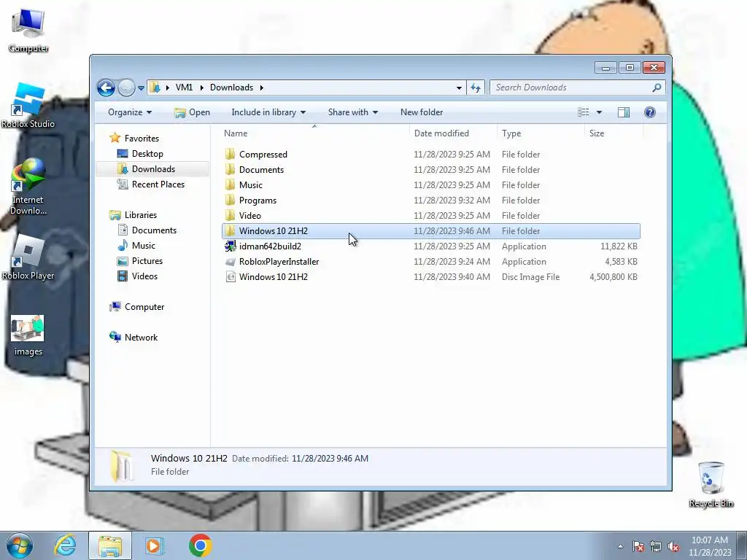Sort by the Type column header
The height and width of the screenshot is (560, 747).
pyautogui.click(x=541, y=133)
